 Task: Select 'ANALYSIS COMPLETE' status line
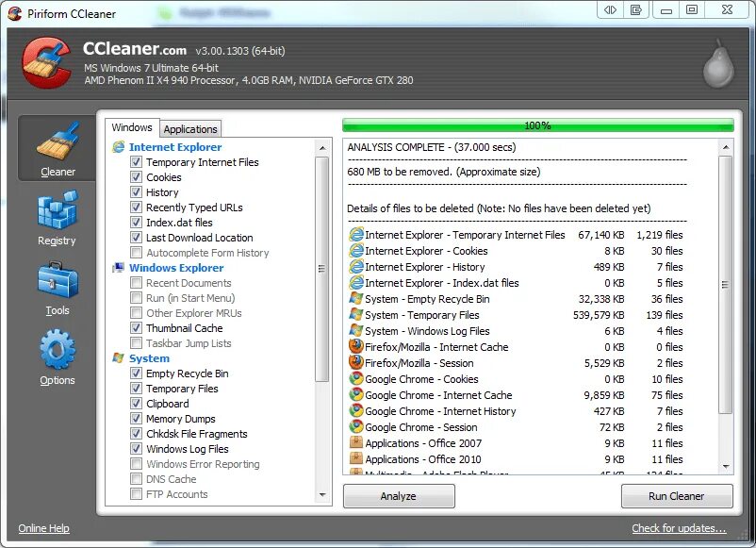(x=432, y=147)
